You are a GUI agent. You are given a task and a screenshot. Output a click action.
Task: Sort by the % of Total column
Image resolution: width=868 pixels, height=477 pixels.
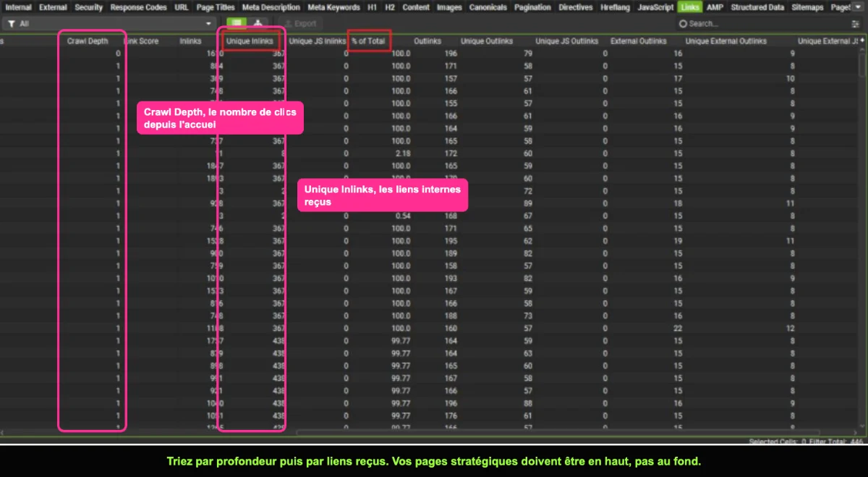point(369,41)
